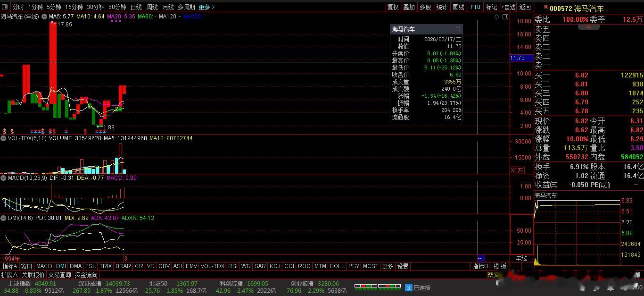Select the DMA indicator tab

[76, 266]
